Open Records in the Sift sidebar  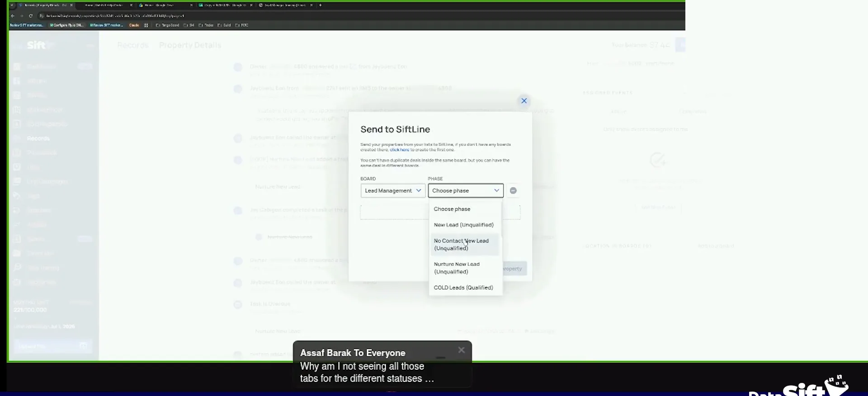(38, 138)
